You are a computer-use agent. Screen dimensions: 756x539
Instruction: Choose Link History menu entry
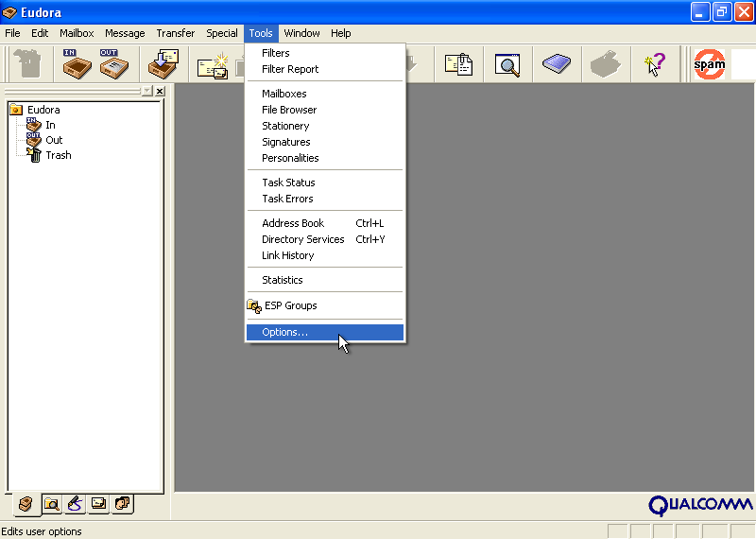(x=325, y=255)
